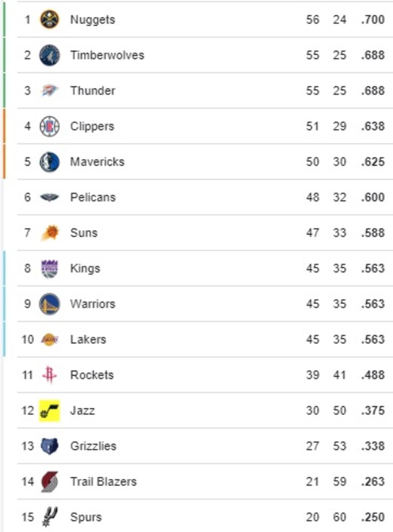The height and width of the screenshot is (532, 393).
Task: Click the Nuggets team logo
Action: (x=49, y=19)
